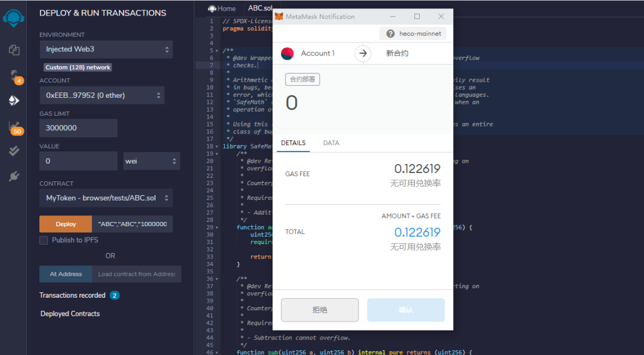The height and width of the screenshot is (355, 644).
Task: Open the Remix home logo icon
Action: 14,18
